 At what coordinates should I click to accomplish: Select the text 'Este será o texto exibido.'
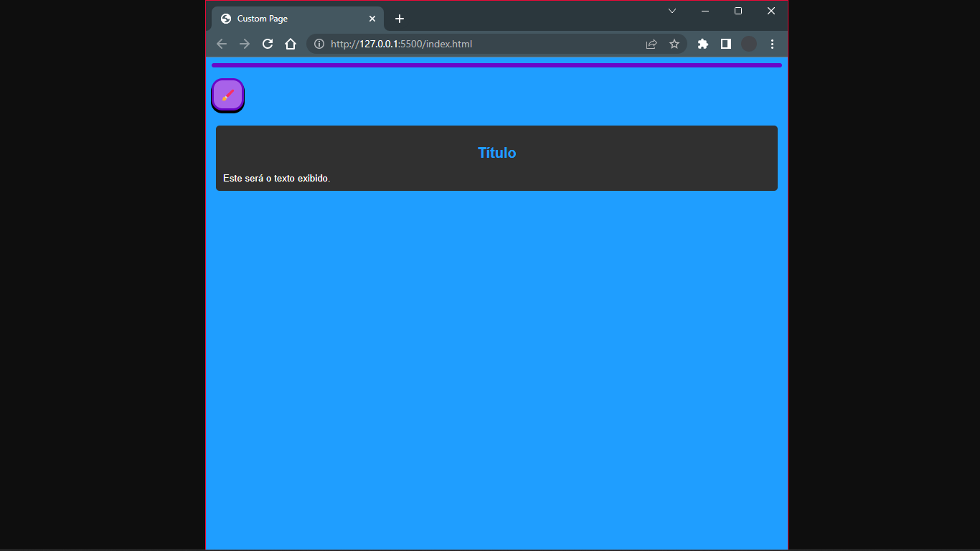click(x=276, y=178)
